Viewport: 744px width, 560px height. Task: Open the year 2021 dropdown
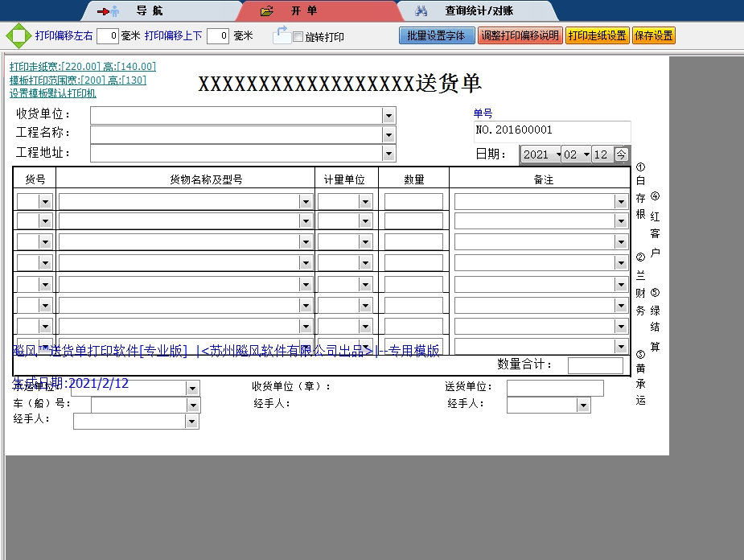(x=557, y=155)
